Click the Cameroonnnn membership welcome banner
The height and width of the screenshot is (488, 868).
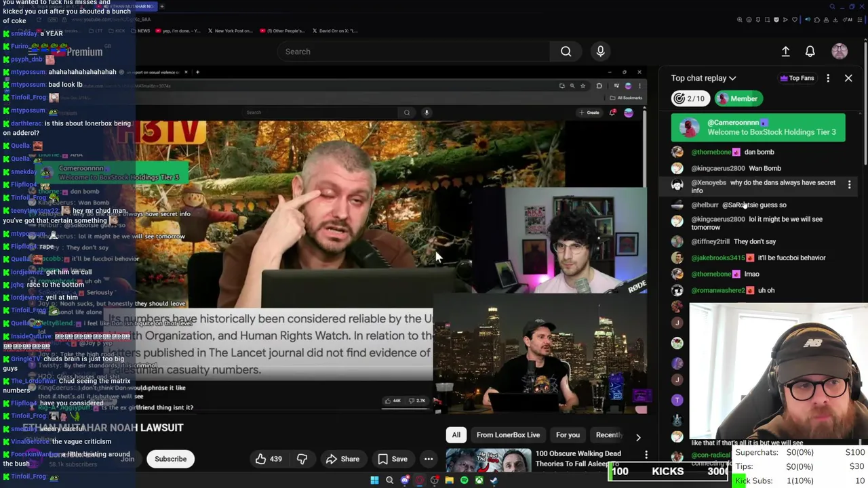[758, 127]
